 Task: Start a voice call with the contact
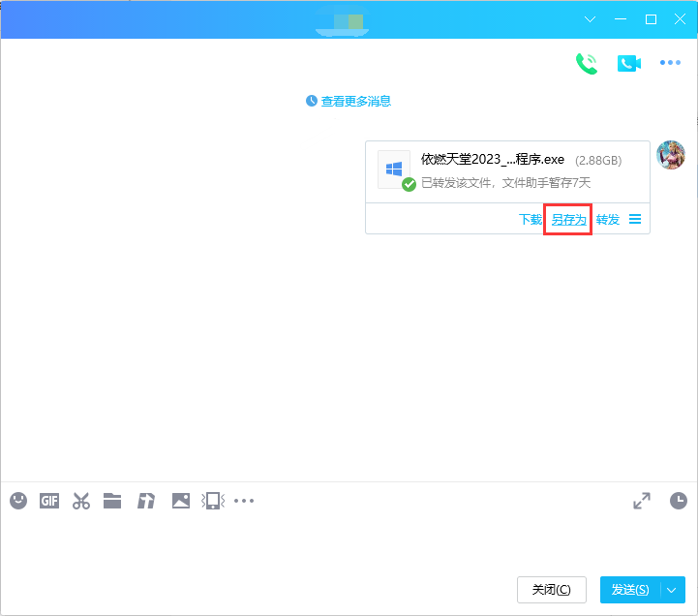(x=586, y=63)
